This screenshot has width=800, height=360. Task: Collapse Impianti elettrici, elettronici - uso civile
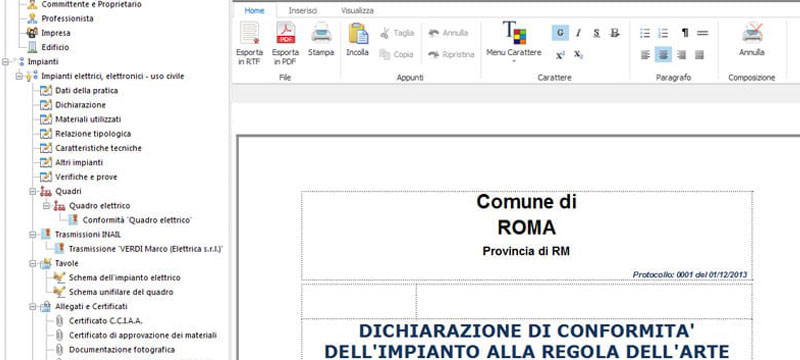(x=19, y=76)
